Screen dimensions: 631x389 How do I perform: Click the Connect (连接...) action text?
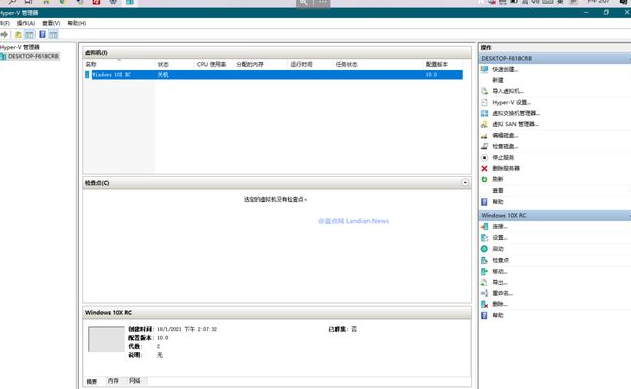click(x=500, y=226)
